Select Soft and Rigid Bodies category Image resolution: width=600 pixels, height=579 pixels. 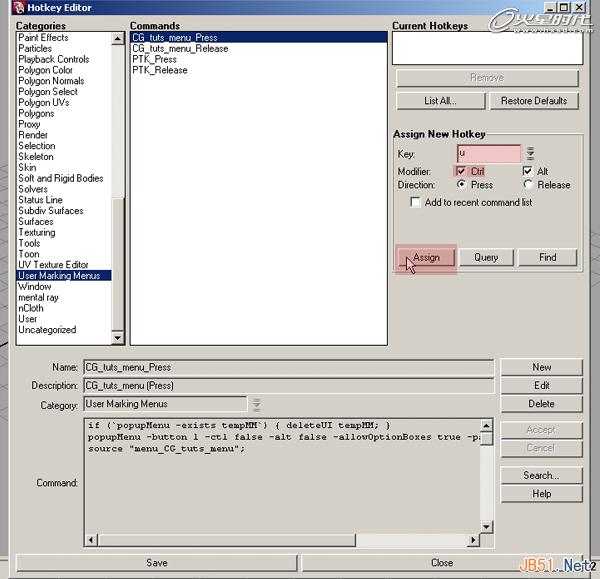64,178
